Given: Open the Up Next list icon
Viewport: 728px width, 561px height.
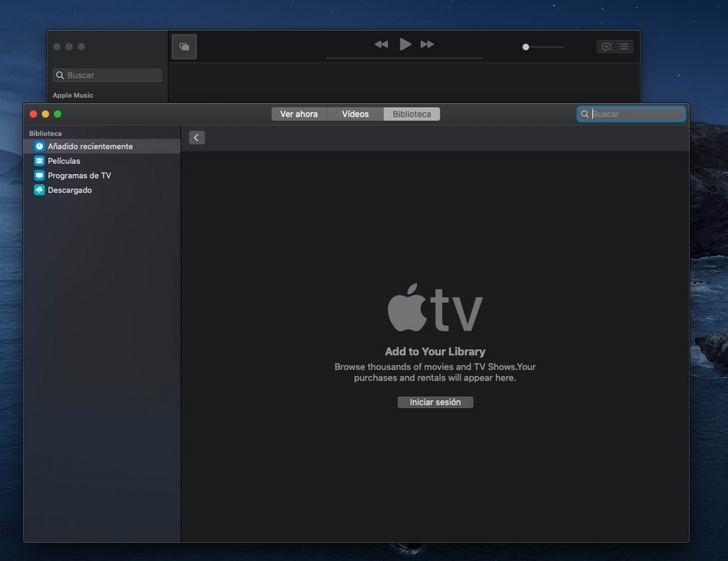Looking at the screenshot, I should pyautogui.click(x=624, y=47).
